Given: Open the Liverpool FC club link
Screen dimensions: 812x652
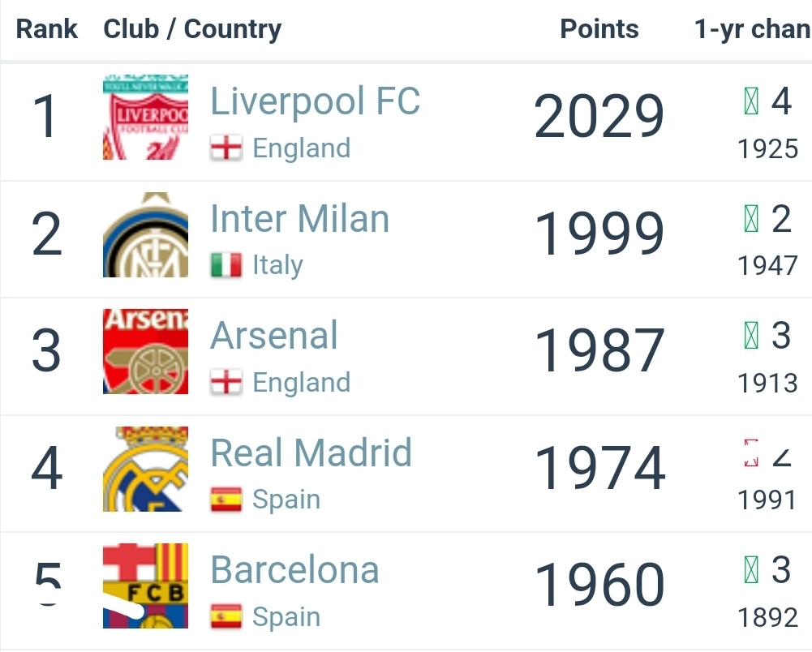Looking at the screenshot, I should tap(315, 102).
